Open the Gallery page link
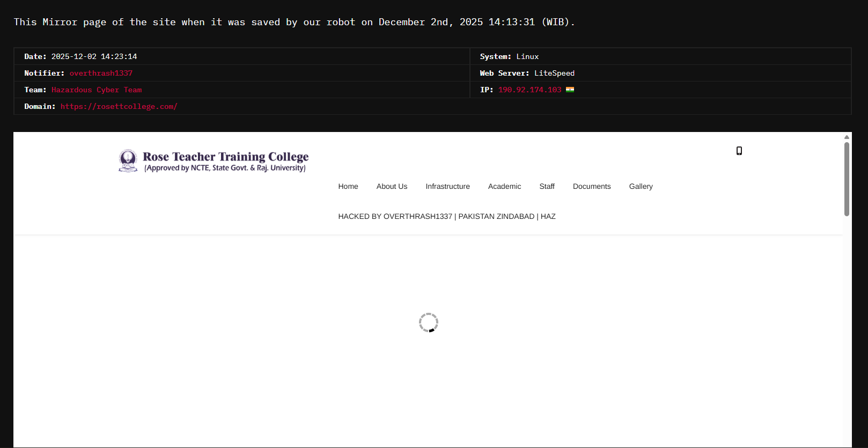Image resolution: width=868 pixels, height=448 pixels. (641, 186)
